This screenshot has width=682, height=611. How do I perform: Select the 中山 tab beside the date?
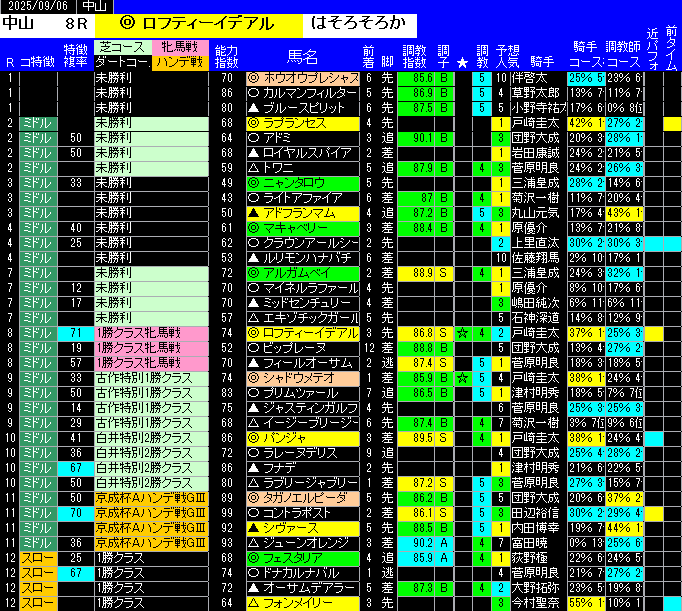94,6
